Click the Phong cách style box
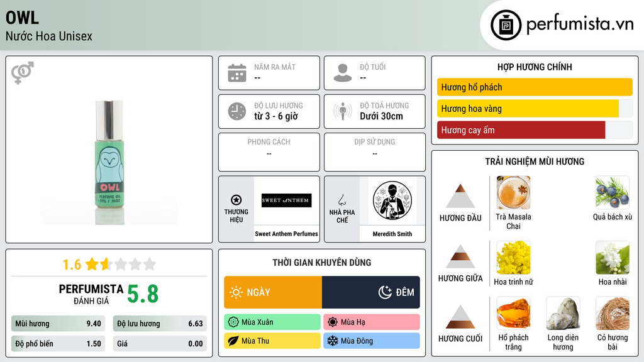Image resolution: width=644 pixels, height=362 pixels. tap(269, 152)
